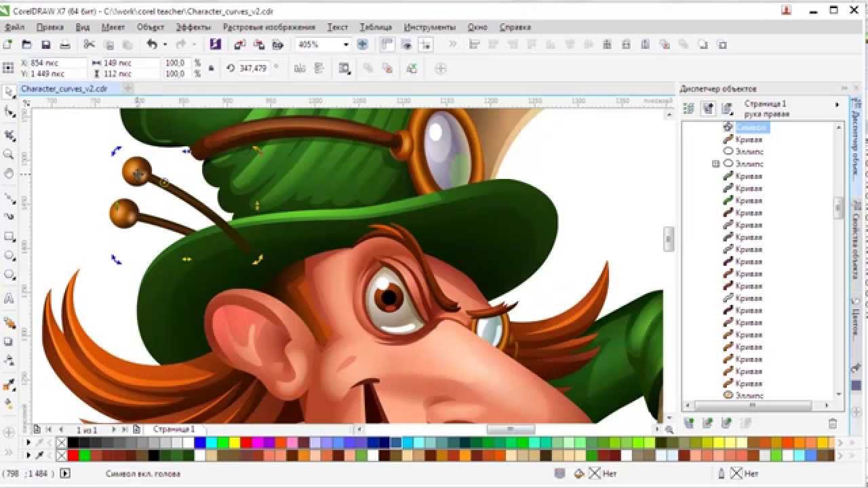Expand toolbar overflow double chevron
This screenshot has height=488, width=868.
453,45
